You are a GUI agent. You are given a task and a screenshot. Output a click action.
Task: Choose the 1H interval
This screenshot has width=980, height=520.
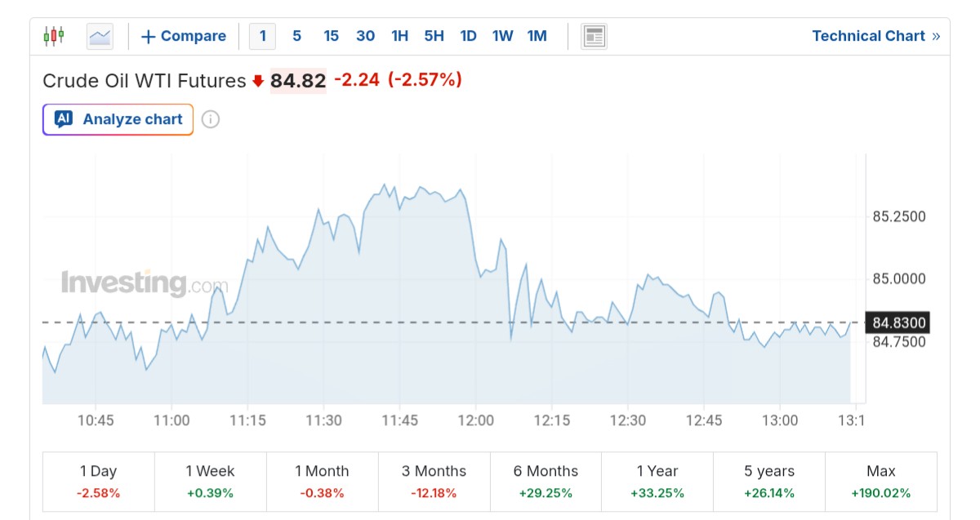coord(399,36)
